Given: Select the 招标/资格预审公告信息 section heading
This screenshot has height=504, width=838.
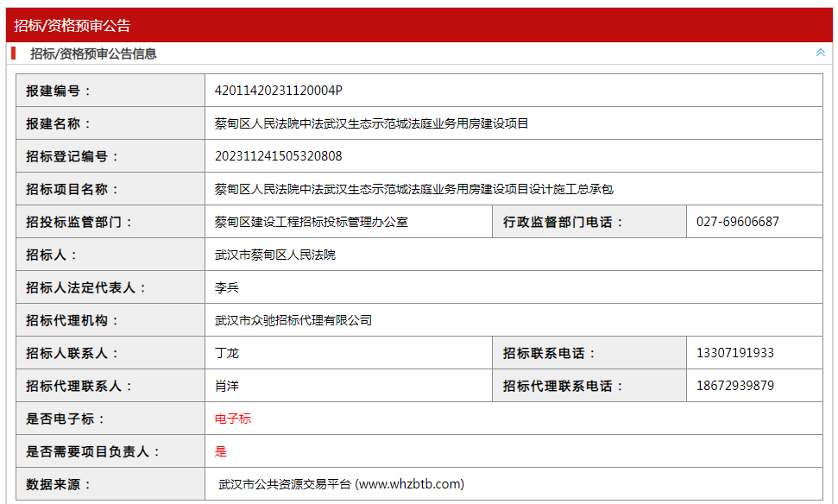Looking at the screenshot, I should click(x=93, y=54).
